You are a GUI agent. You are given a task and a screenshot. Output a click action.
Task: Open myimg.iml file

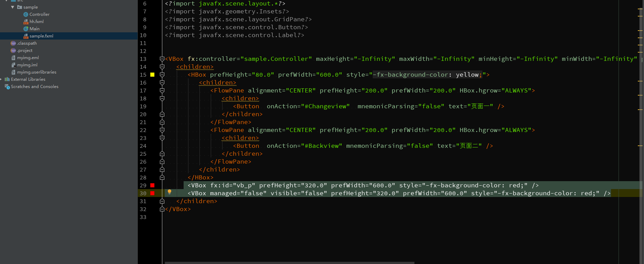tap(27, 65)
